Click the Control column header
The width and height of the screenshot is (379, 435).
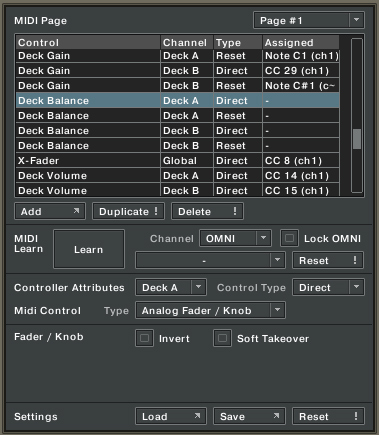(88, 42)
